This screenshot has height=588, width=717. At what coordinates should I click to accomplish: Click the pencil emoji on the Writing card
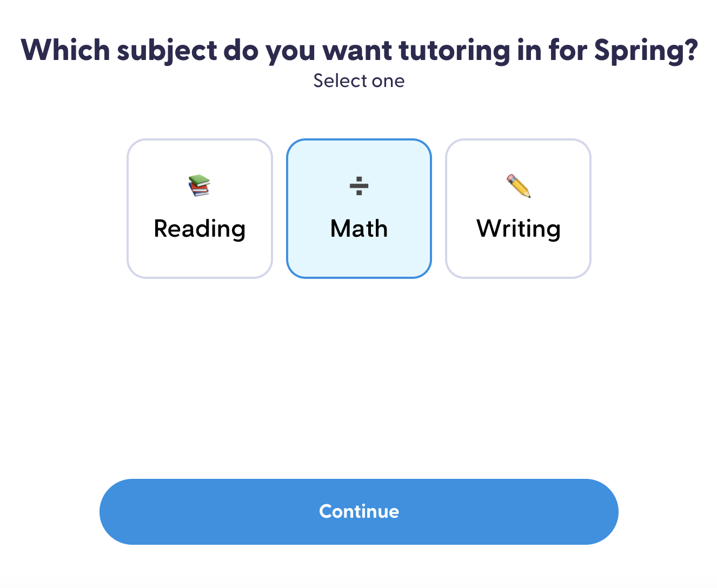point(518,186)
